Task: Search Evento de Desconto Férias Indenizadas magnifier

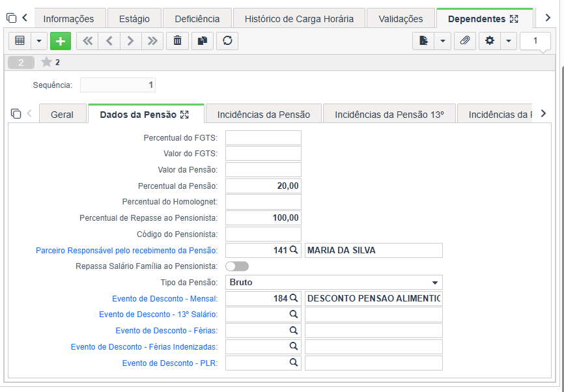Action: pyautogui.click(x=294, y=346)
